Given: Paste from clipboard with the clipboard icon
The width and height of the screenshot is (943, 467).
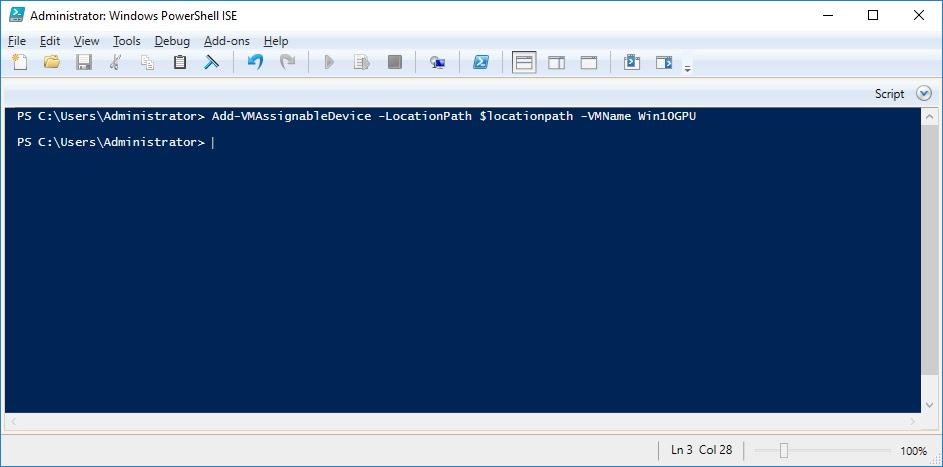Looking at the screenshot, I should pyautogui.click(x=179, y=62).
